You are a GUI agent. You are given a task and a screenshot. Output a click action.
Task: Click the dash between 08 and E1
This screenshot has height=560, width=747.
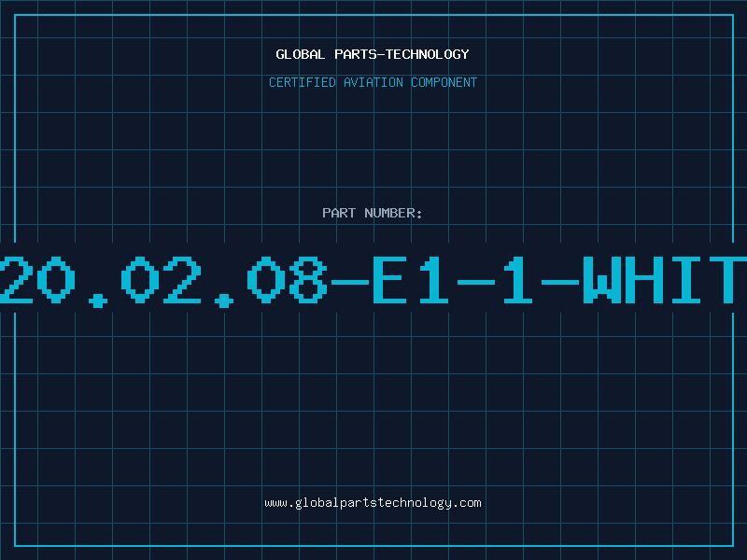(350, 282)
